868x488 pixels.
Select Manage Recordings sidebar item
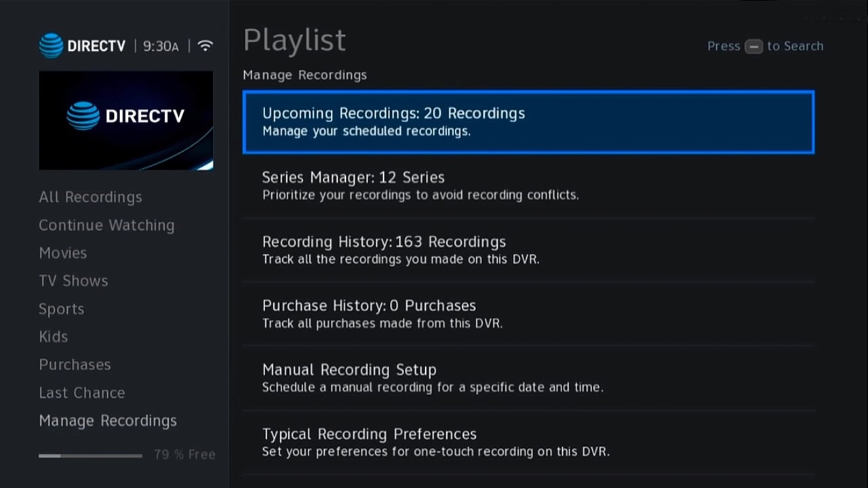point(108,421)
